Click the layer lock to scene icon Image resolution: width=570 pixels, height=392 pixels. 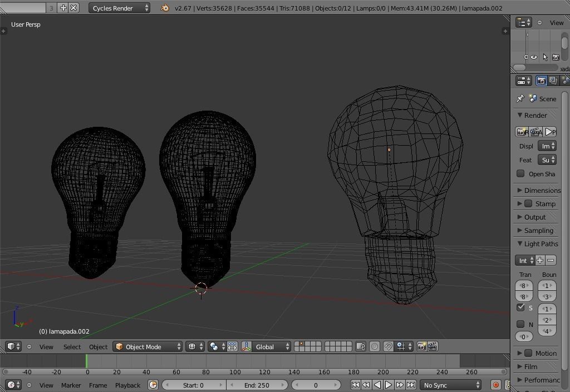pos(361,346)
